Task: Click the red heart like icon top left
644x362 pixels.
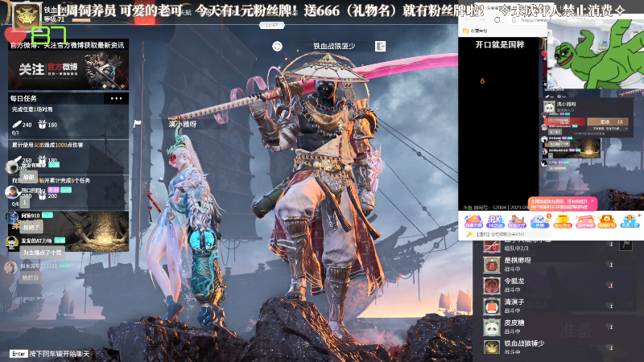Action: [x=14, y=35]
